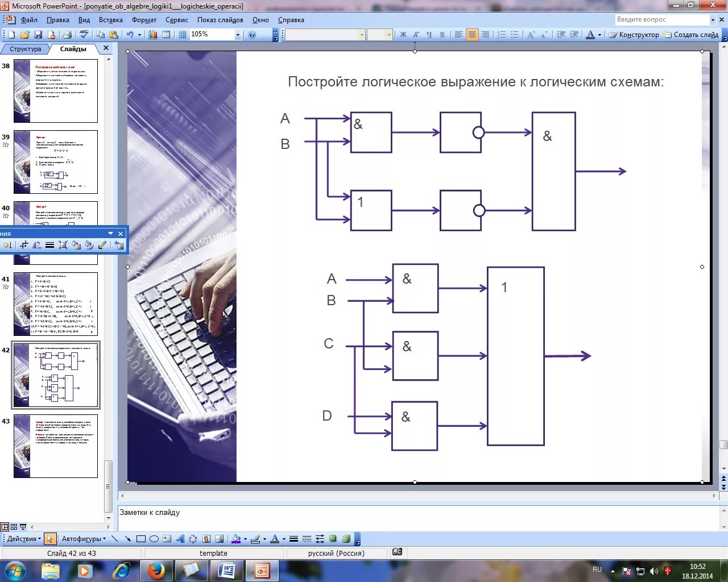
Task: Open the font name combo box
Action: pos(325,35)
